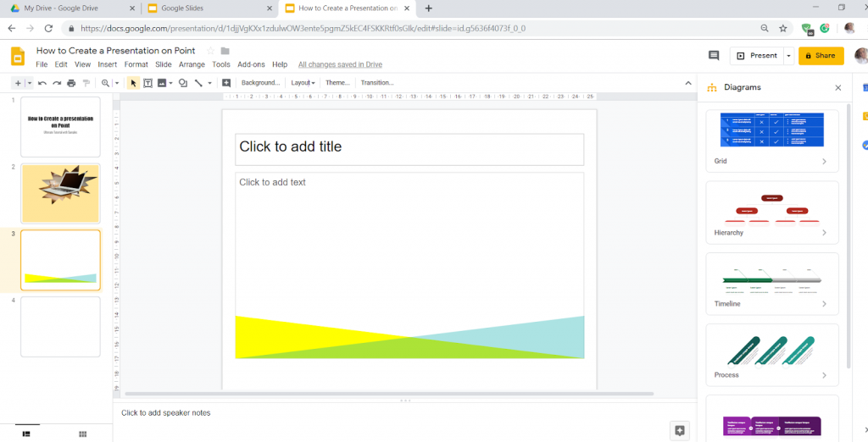The image size is (868, 442).
Task: Expand the Present button dropdown arrow
Action: 789,56
